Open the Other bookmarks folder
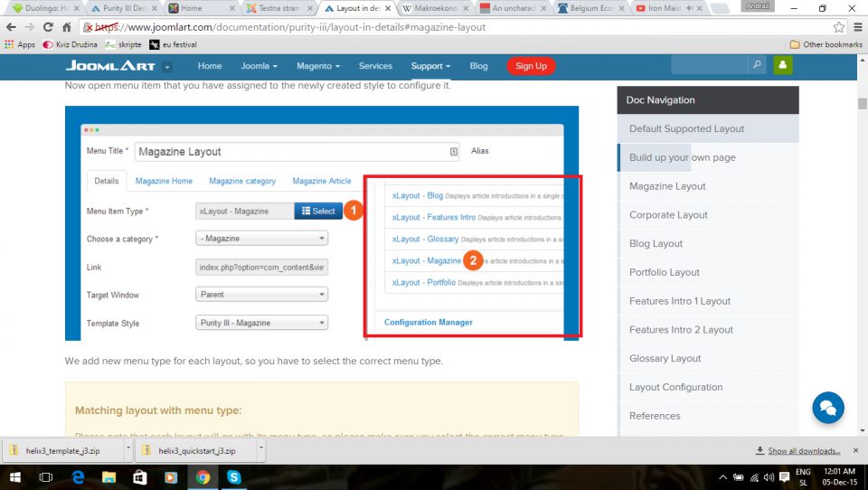 click(826, 44)
